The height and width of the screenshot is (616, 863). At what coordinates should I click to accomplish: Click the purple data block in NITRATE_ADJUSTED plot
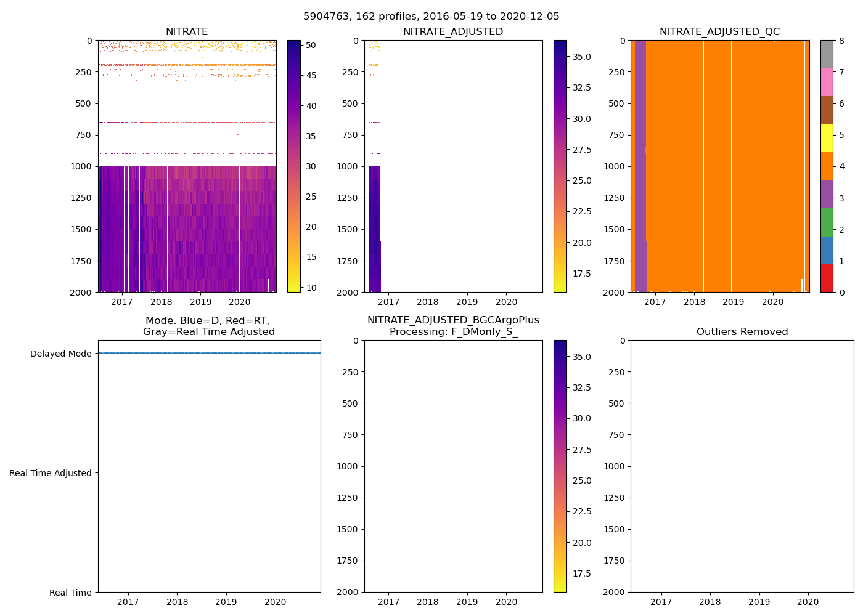[374, 228]
